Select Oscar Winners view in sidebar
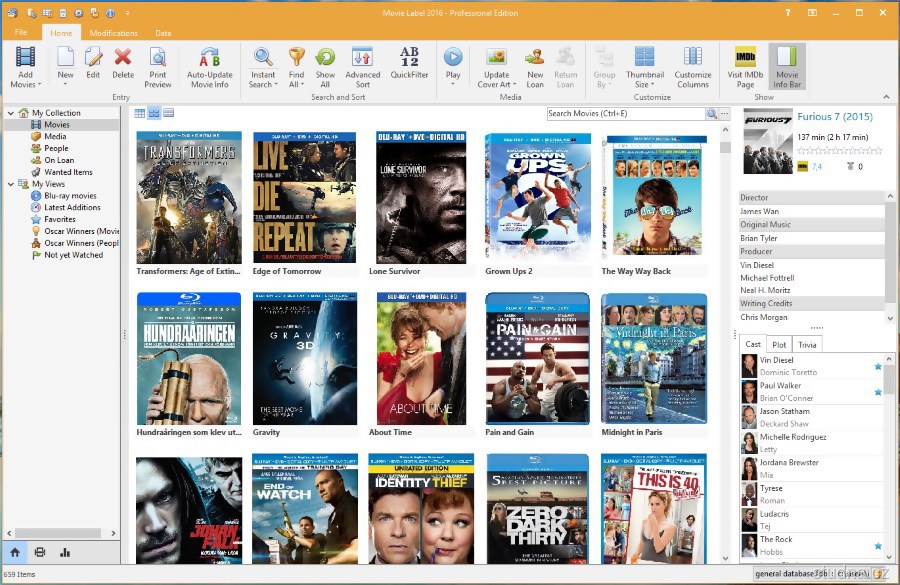 point(80,231)
